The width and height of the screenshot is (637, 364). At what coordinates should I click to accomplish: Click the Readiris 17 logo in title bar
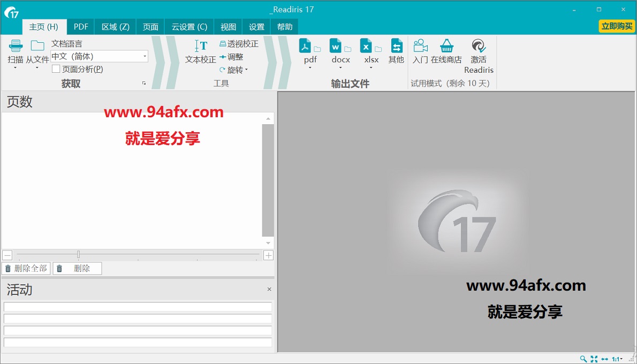tap(11, 12)
